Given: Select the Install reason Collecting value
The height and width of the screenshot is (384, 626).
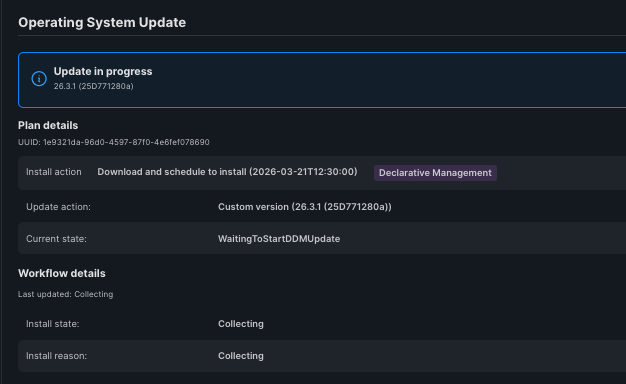Looking at the screenshot, I should (241, 356).
